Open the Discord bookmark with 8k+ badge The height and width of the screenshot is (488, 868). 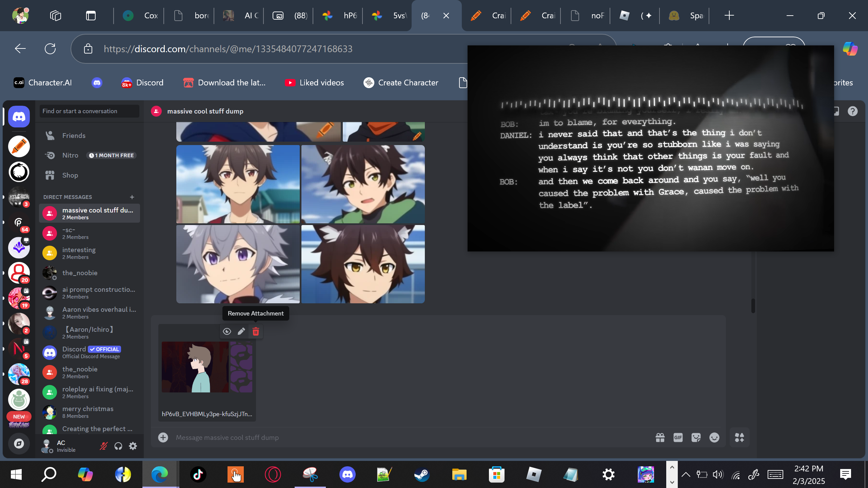[x=142, y=83]
